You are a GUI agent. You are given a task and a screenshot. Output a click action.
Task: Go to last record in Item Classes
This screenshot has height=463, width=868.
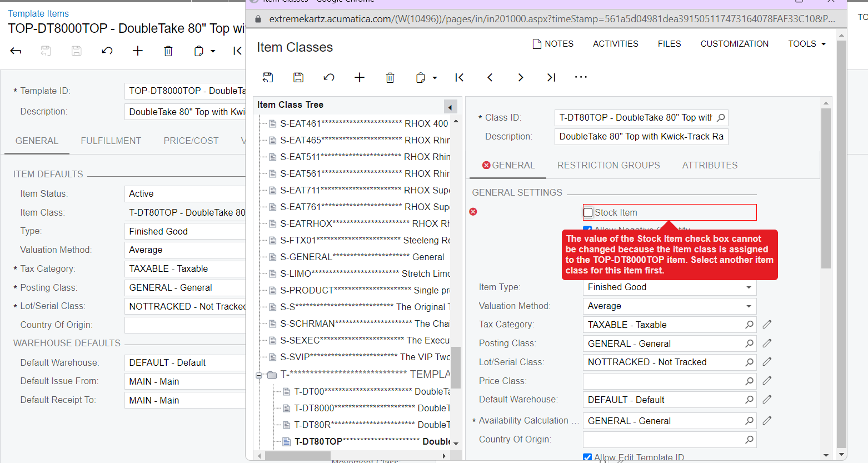551,77
